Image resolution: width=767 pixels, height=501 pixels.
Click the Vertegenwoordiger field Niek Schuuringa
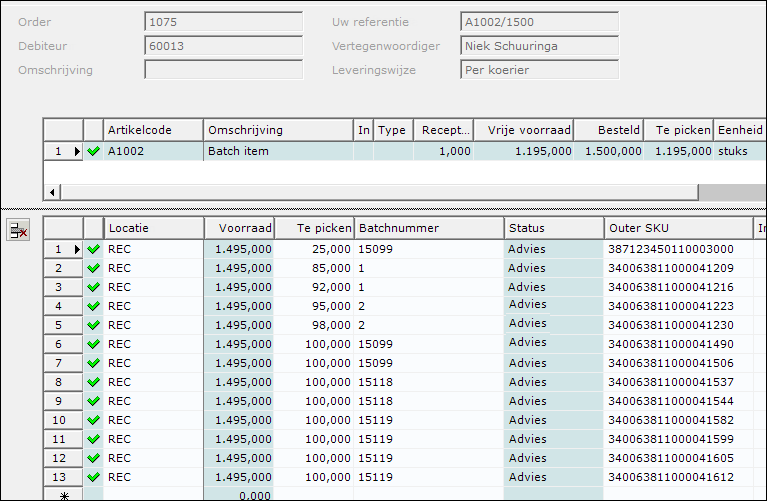[540, 46]
